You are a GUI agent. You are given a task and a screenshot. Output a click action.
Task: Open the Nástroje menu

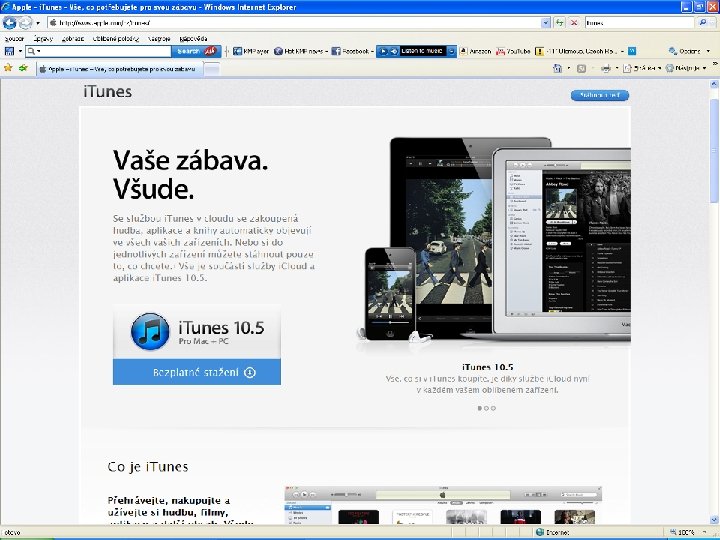click(159, 39)
